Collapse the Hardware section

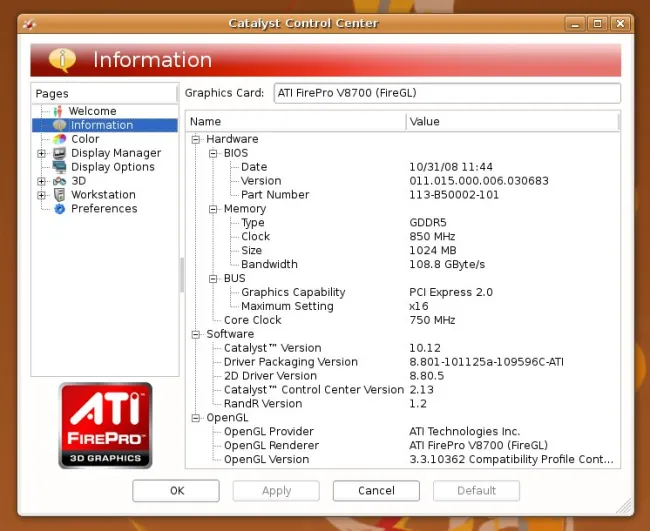click(196, 139)
